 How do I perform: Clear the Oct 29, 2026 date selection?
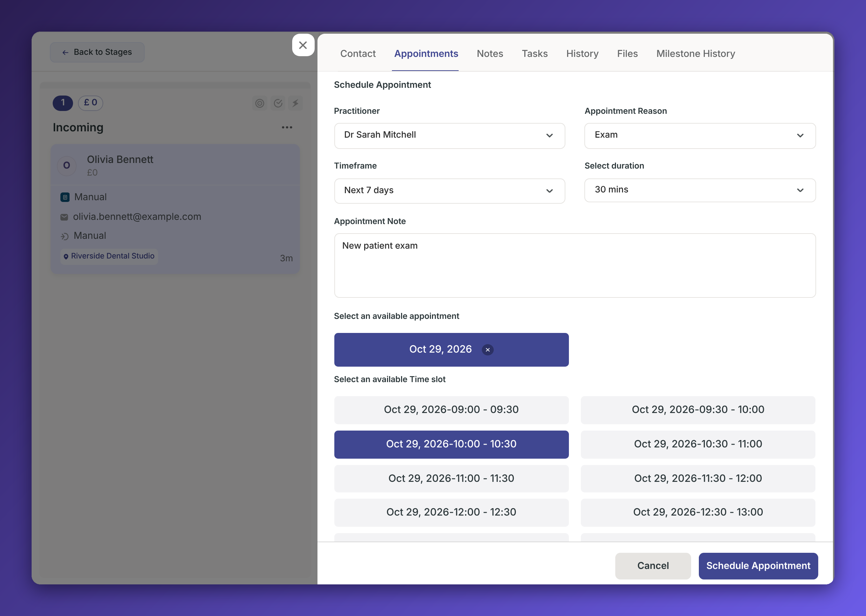click(488, 350)
